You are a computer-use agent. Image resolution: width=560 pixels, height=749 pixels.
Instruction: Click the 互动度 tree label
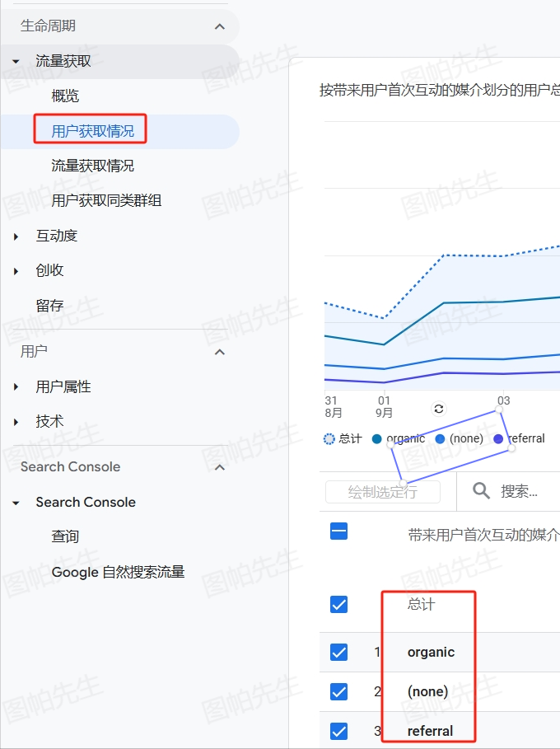tap(56, 236)
